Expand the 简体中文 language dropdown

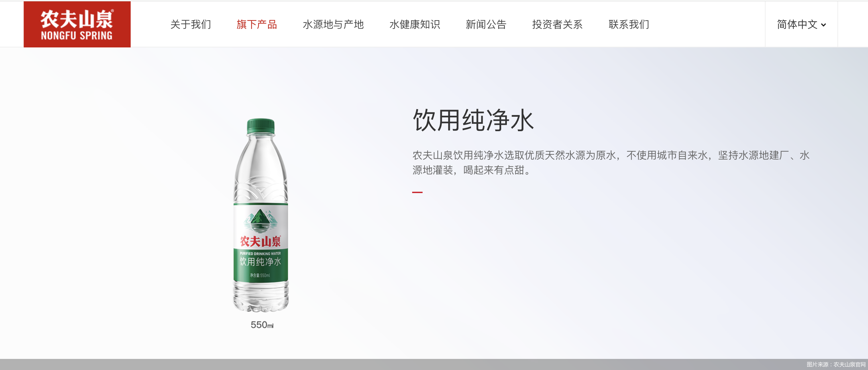click(x=801, y=24)
